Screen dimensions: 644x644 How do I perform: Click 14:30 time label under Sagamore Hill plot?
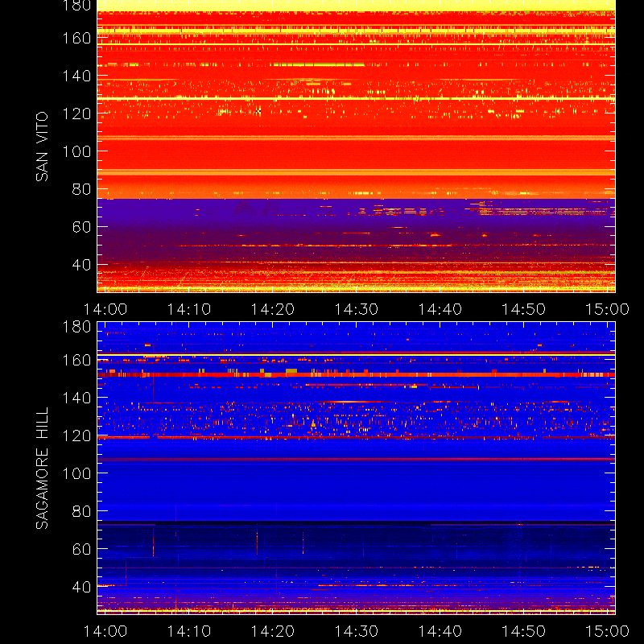click(356, 631)
